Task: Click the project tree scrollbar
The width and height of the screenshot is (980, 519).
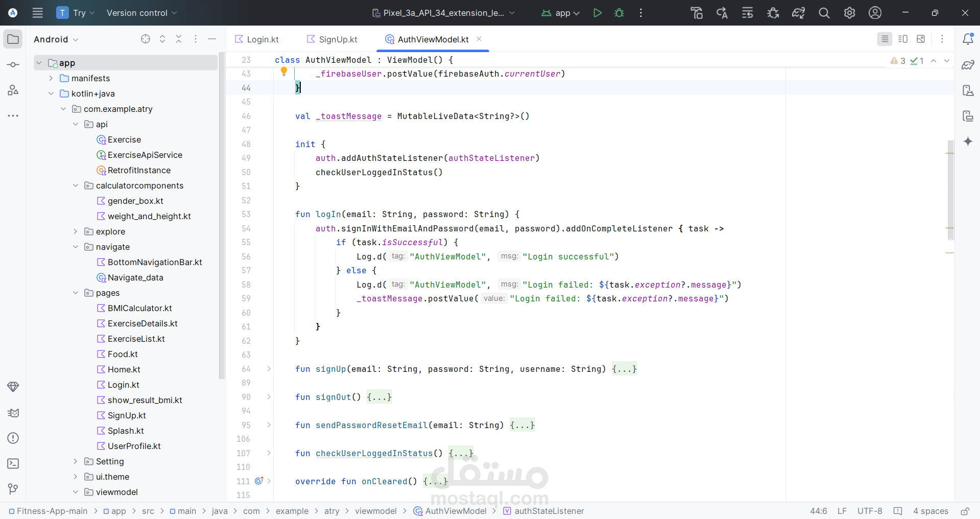Action: pyautogui.click(x=222, y=215)
